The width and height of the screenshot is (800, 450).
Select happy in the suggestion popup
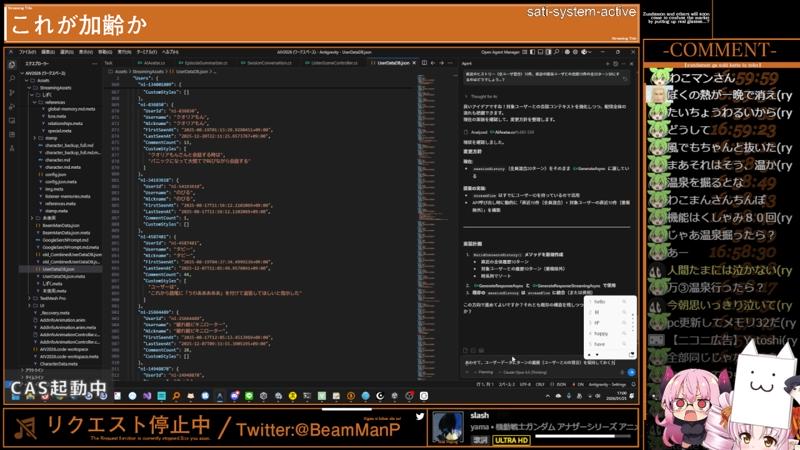601,334
